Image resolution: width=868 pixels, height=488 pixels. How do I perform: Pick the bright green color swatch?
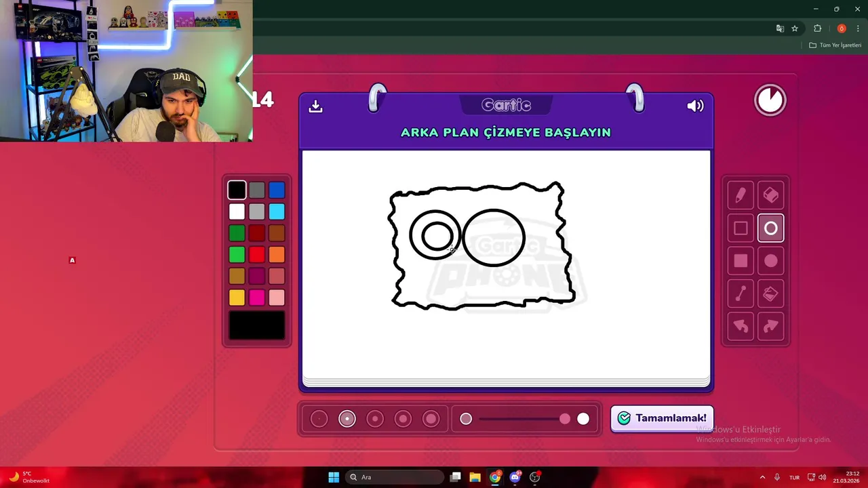pyautogui.click(x=237, y=255)
